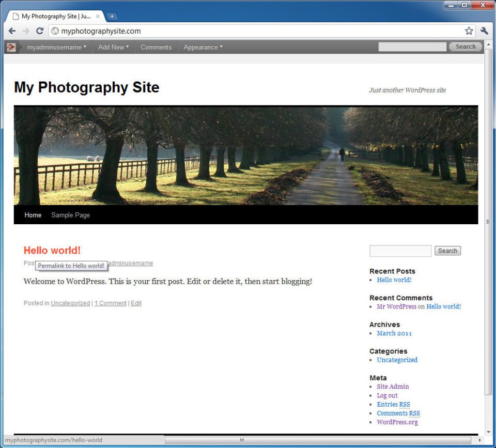The height and width of the screenshot is (448, 496).
Task: Click the browser forward arrow
Action: pyautogui.click(x=26, y=31)
